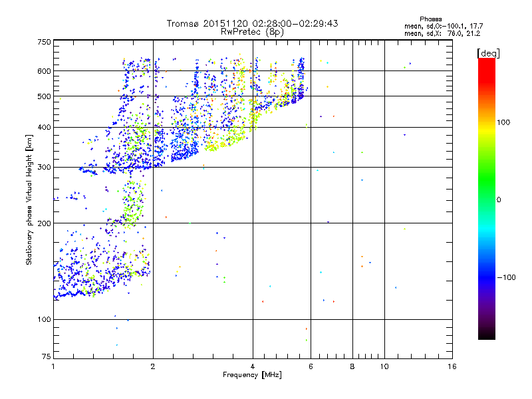Click the '500' y-axis tick label
Screen dimensions: 532x399
(x=44, y=96)
